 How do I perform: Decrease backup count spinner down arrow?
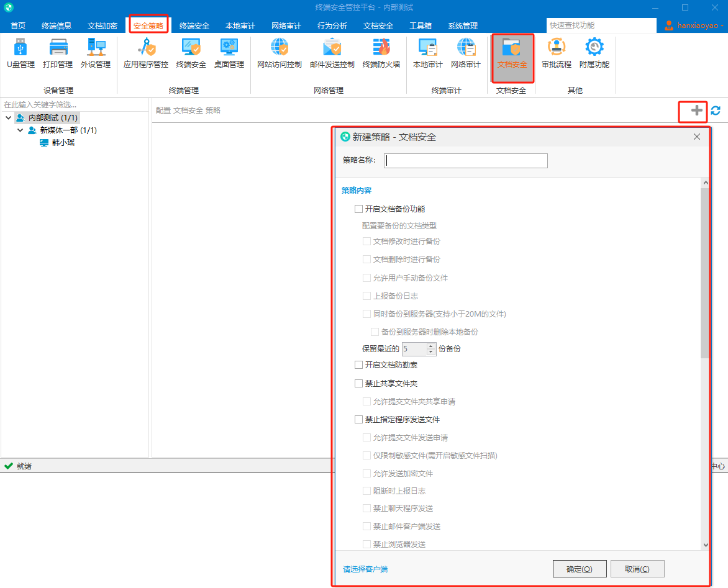[x=431, y=352]
